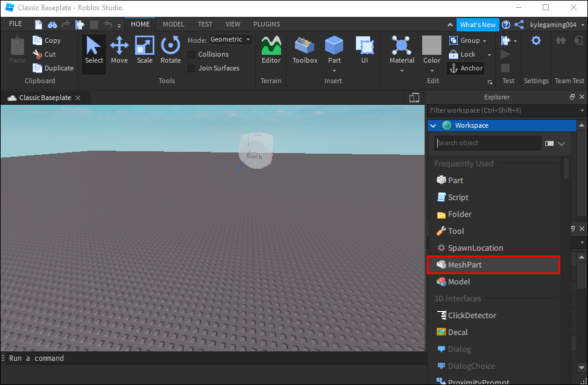This screenshot has height=385, width=588.
Task: Expand the Part dropdown arrow
Action: (334, 70)
